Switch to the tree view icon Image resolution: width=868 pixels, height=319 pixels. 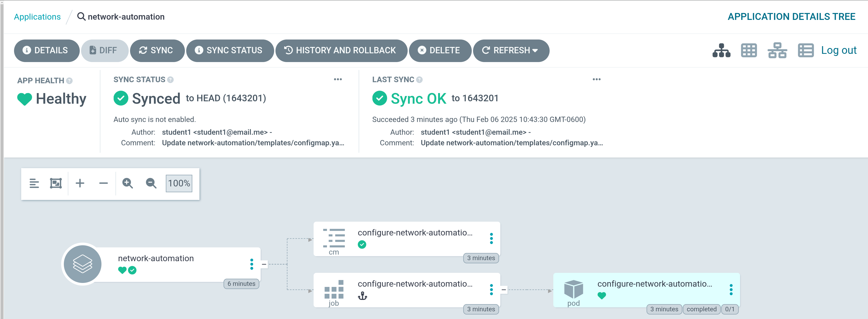[x=721, y=51]
